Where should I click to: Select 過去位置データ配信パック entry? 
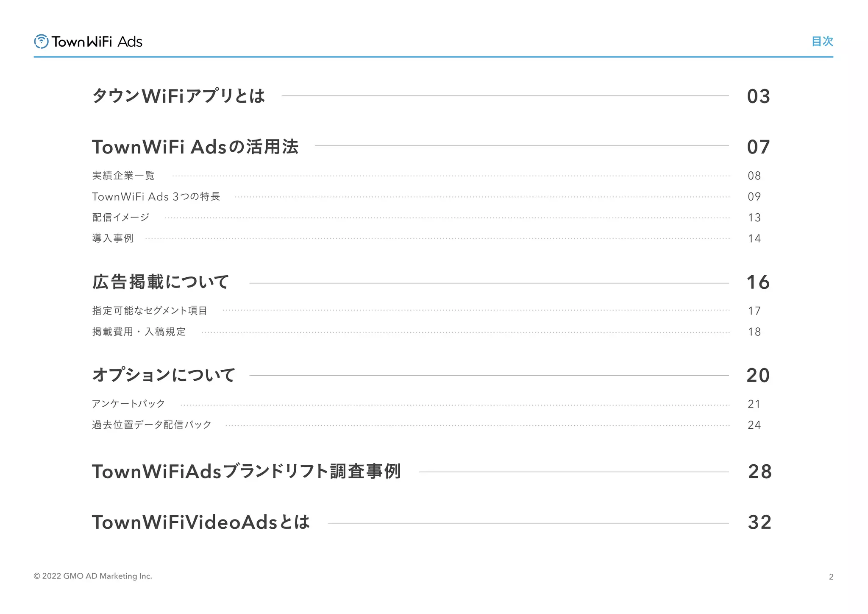152,424
